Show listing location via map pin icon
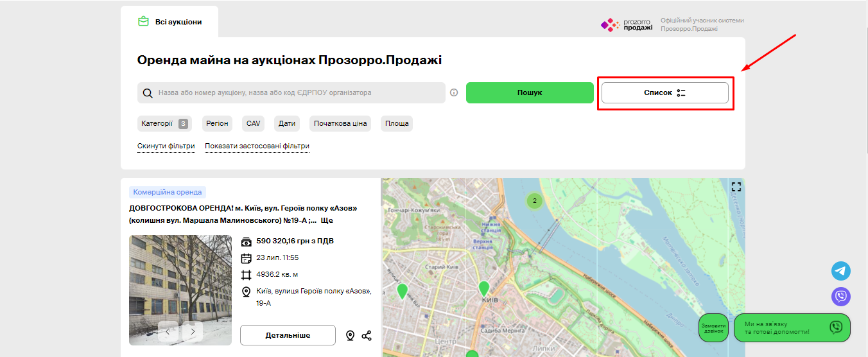The height and width of the screenshot is (357, 868). [x=350, y=335]
